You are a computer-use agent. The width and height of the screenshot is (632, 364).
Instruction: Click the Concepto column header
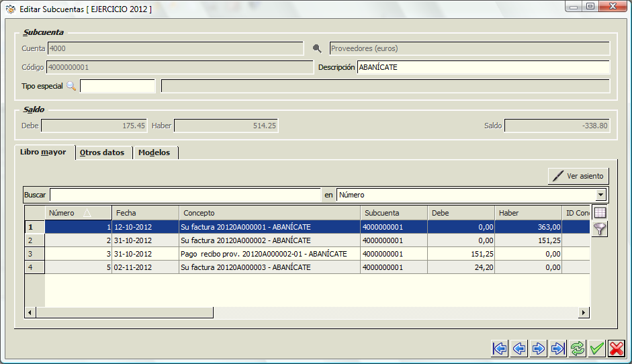(x=269, y=213)
